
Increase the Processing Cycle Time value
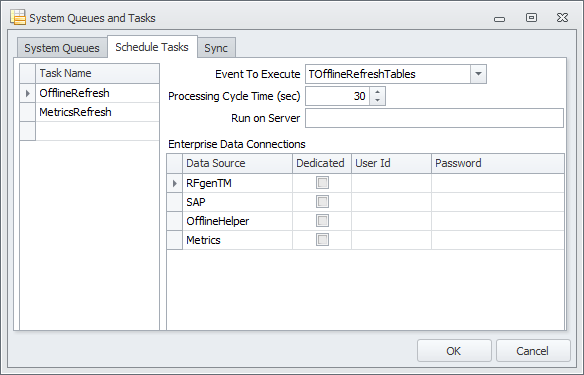click(378, 92)
